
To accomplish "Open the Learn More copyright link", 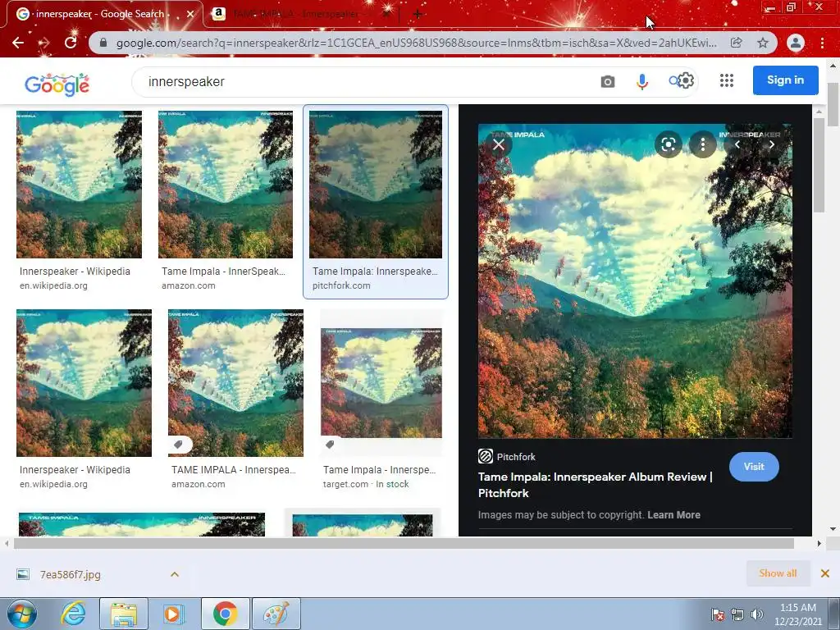I will (674, 515).
